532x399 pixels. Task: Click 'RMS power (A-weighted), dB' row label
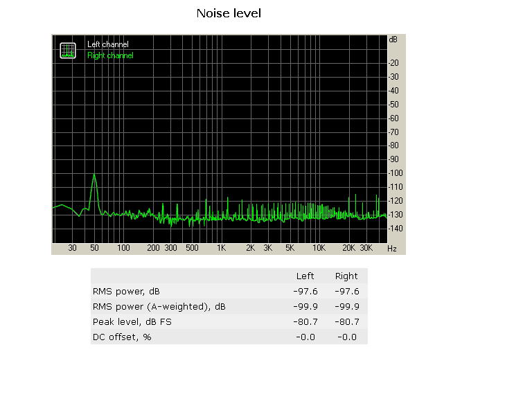(159, 307)
